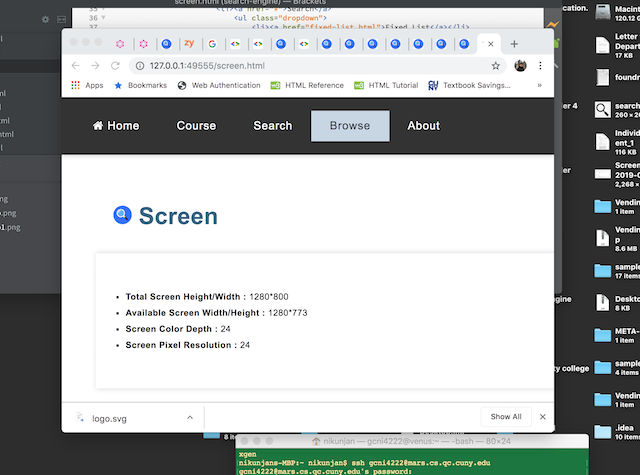640x475 pixels.
Task: Go to the Home nav item
Action: [x=116, y=126]
